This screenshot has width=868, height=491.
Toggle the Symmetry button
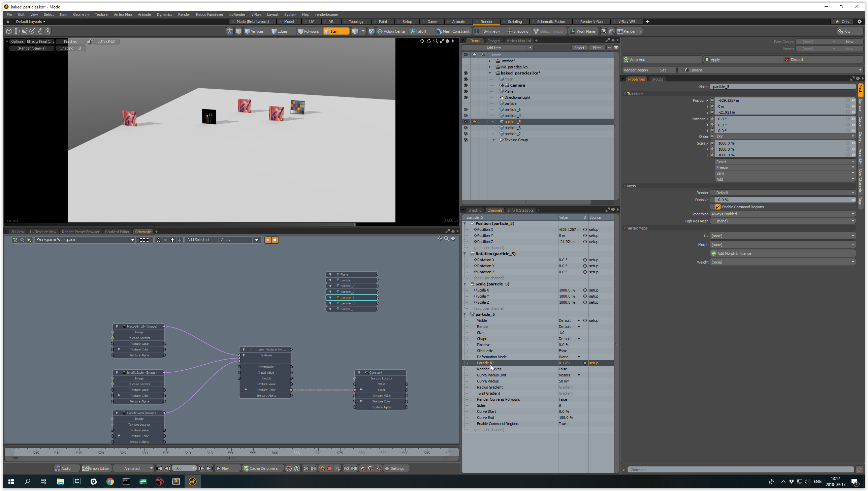coord(489,31)
